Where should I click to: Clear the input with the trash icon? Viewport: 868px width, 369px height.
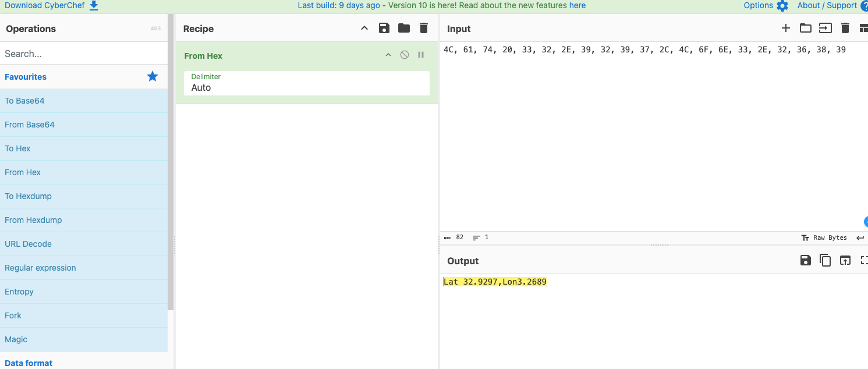[x=845, y=28]
